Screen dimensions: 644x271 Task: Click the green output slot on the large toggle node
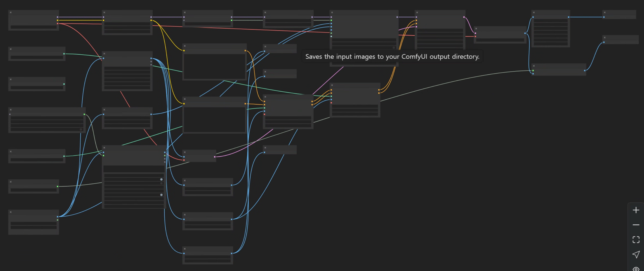[165, 156]
